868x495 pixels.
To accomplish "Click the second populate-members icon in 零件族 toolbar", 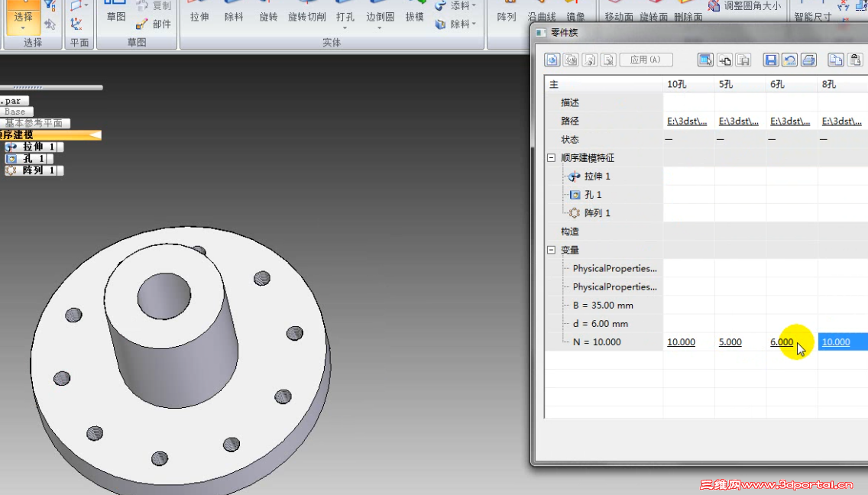I will click(571, 60).
